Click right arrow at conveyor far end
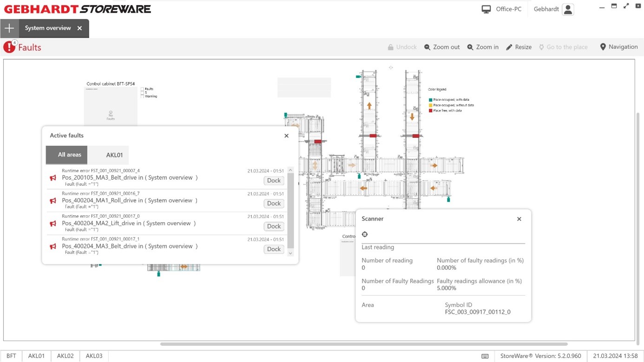The image size is (644, 362). pos(434,165)
